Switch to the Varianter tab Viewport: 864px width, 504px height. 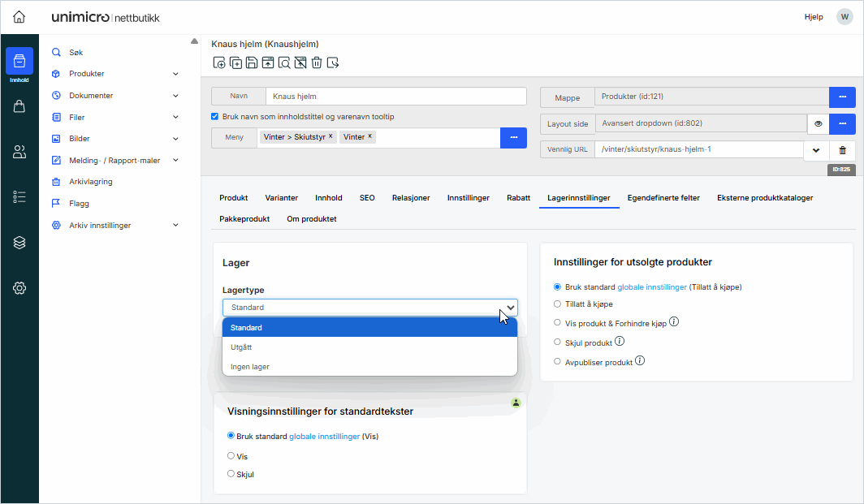click(x=281, y=197)
